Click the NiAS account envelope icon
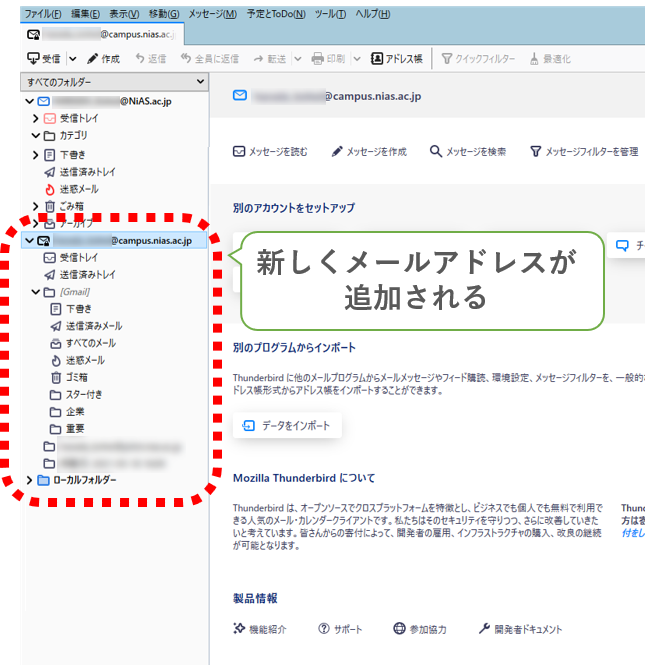 pos(44,101)
